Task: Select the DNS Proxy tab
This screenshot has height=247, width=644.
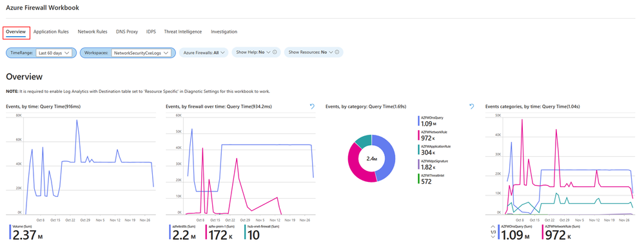Action: (127, 32)
